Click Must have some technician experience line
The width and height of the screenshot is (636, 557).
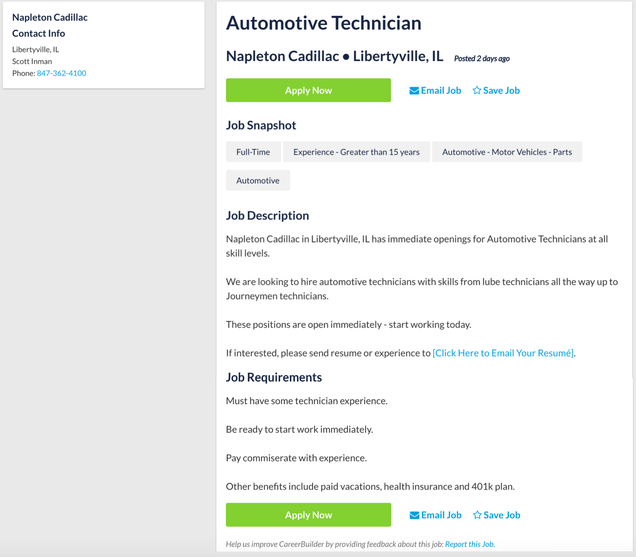tap(307, 401)
